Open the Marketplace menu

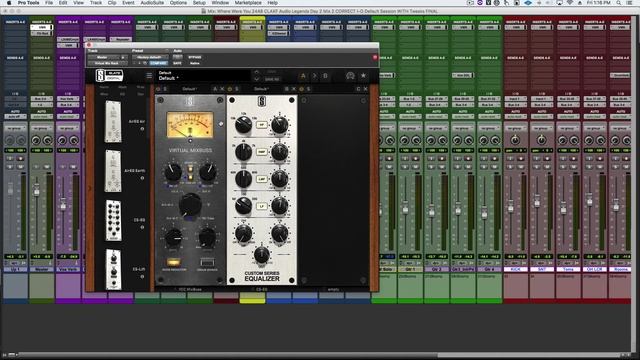[x=248, y=3]
